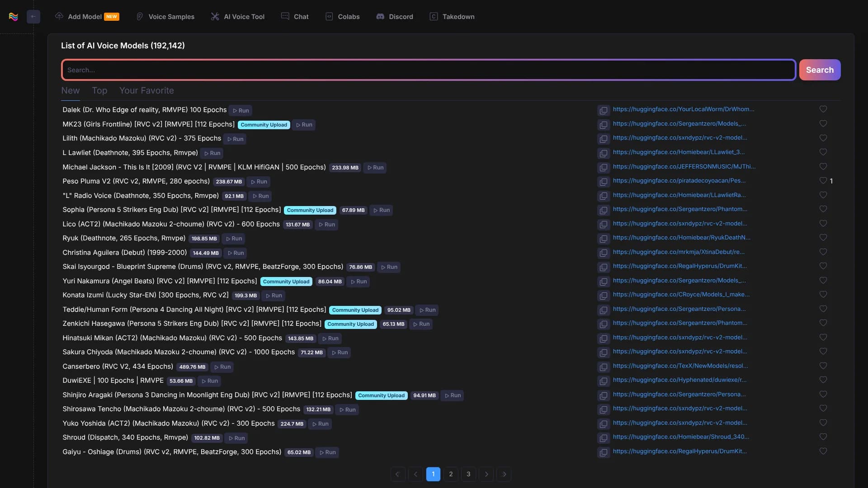Open the Konata Izumi huggingface link
The height and width of the screenshot is (488, 868).
(x=681, y=295)
